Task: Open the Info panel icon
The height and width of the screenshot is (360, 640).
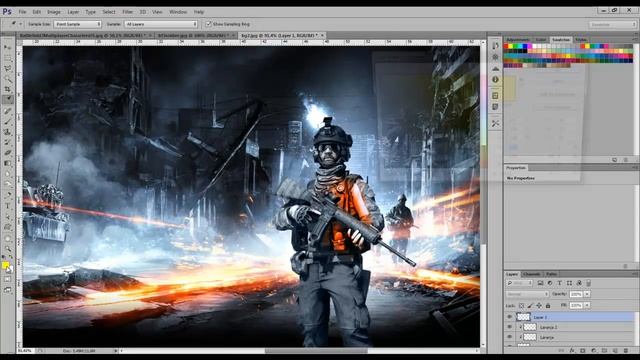Action: 495,80
